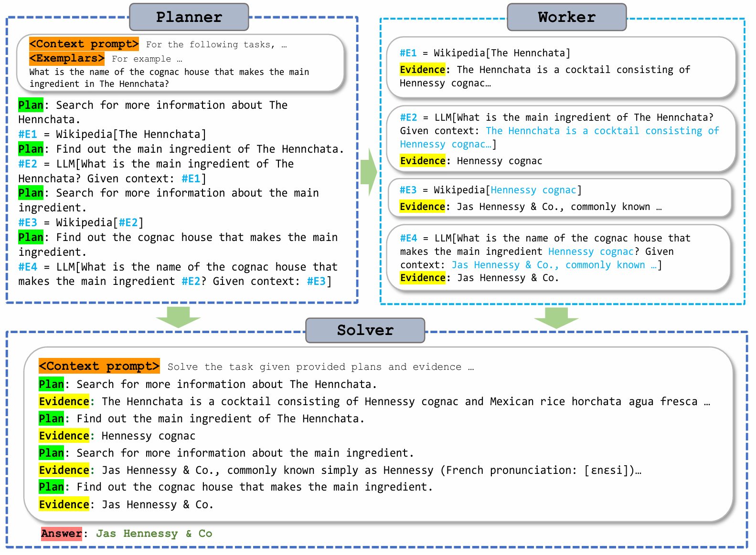
Task: Click the '#E1 = Wikipedia[The Hennchata]' line in Planner
Action: pyautogui.click(x=112, y=134)
